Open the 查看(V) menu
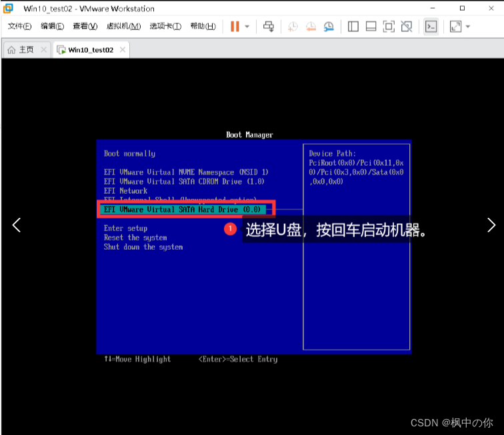Image resolution: width=504 pixels, height=435 pixels. click(x=85, y=26)
